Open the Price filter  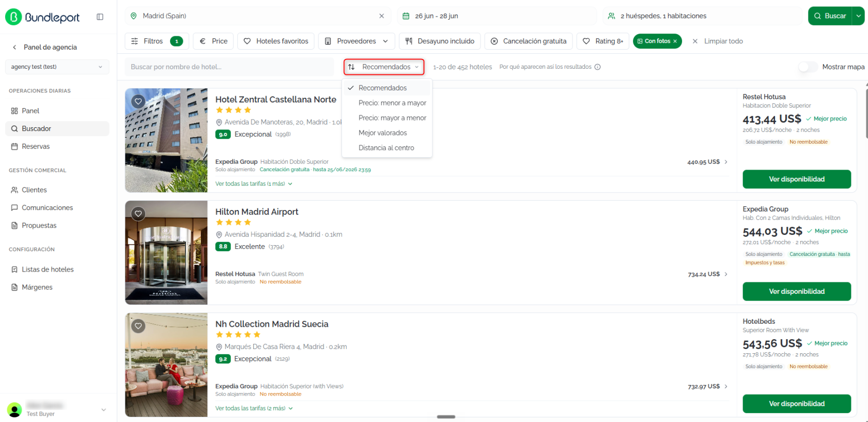click(x=213, y=41)
